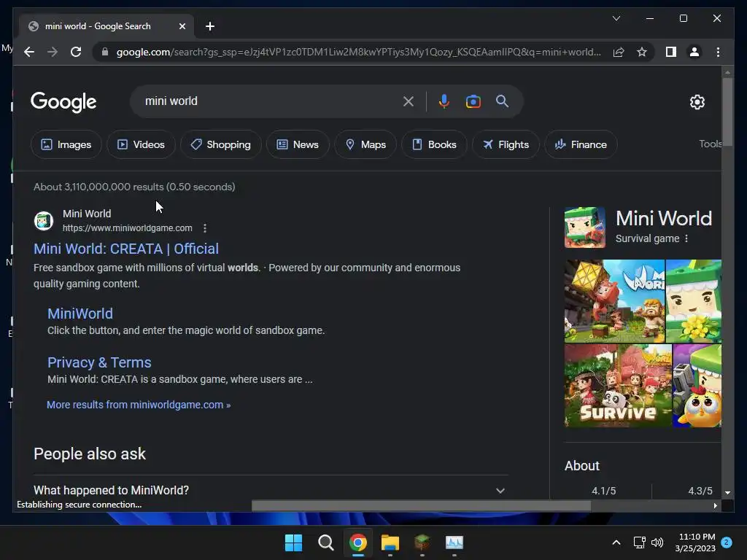Open the Privacy & Terms sitelink
The image size is (747, 560).
(99, 362)
